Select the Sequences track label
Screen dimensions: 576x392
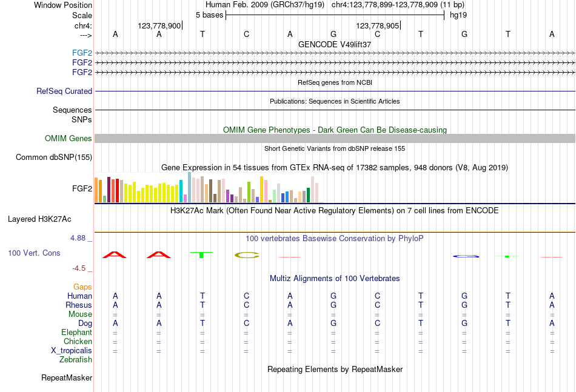point(72,110)
